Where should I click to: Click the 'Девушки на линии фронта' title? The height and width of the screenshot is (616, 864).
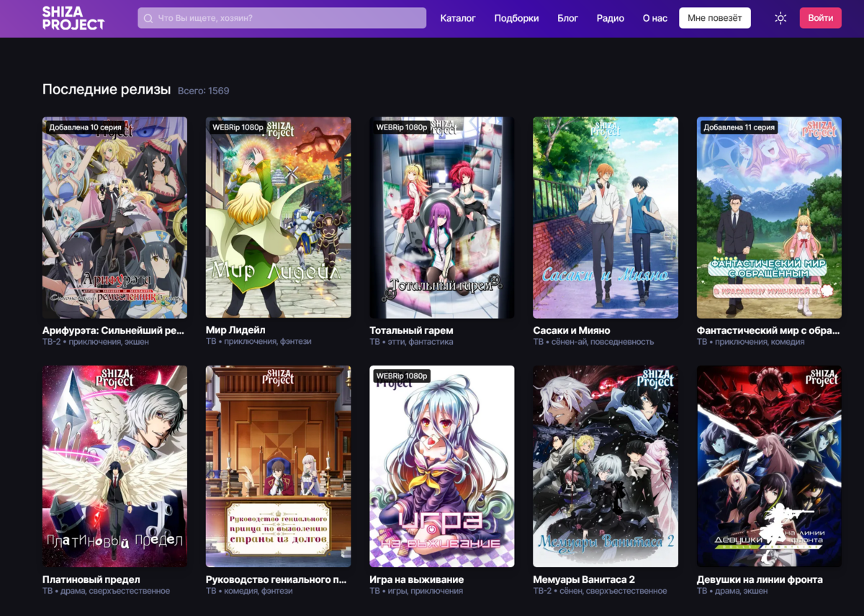point(760,579)
